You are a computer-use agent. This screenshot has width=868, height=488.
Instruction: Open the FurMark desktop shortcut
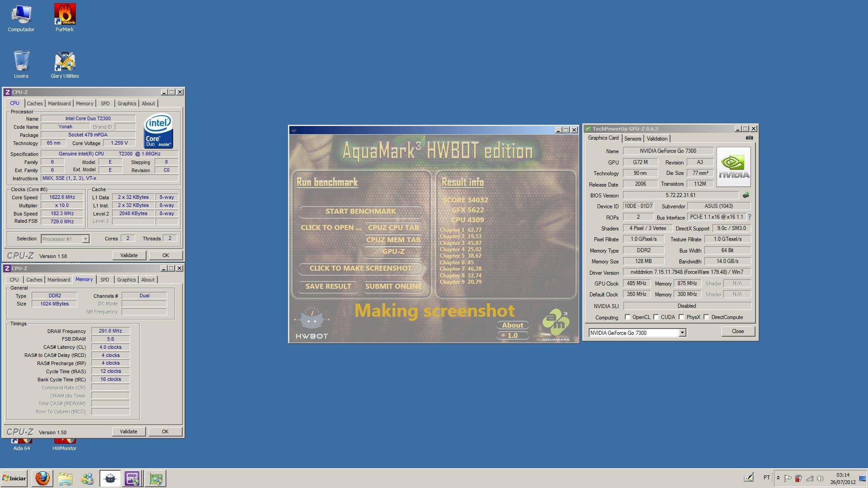click(x=65, y=18)
